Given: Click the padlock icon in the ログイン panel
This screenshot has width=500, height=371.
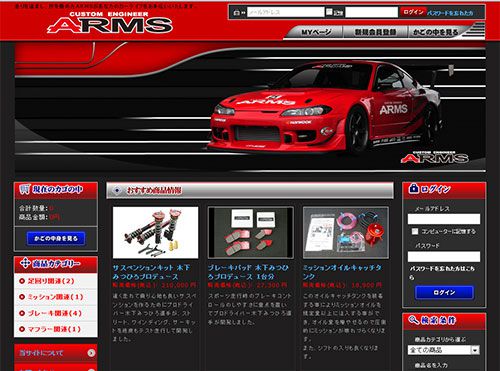Looking at the screenshot, I should click(414, 188).
